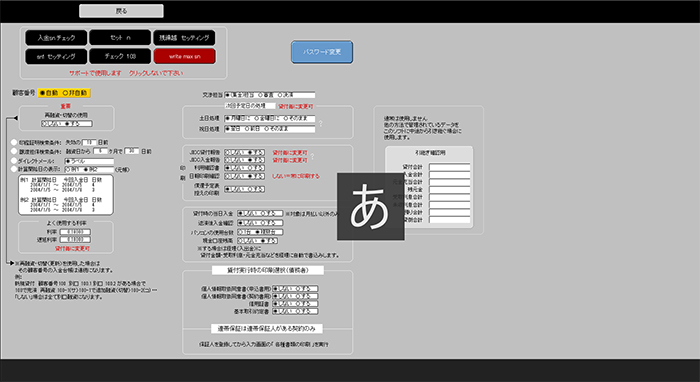Select 金曜日に for 土日処理
Image resolution: width=700 pixels, height=382 pixels.
[x=267, y=119]
